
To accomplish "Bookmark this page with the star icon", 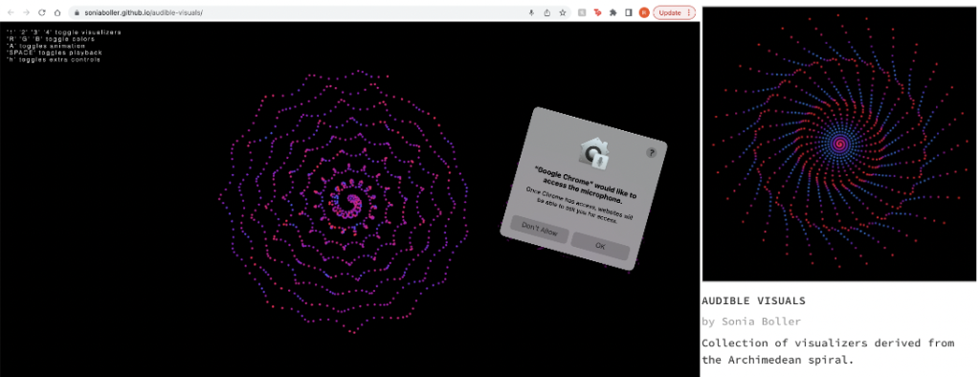I will click(563, 12).
